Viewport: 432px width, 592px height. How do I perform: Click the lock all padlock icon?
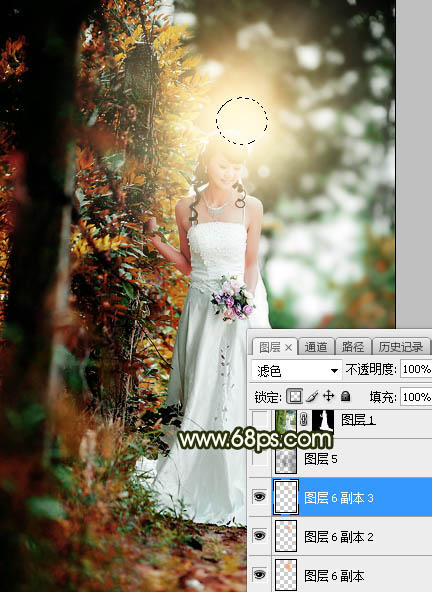tap(345, 396)
